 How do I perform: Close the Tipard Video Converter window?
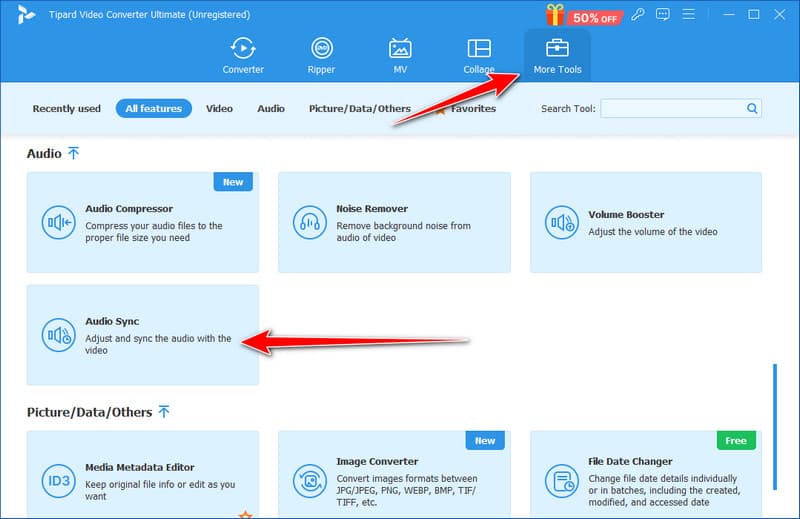click(779, 14)
